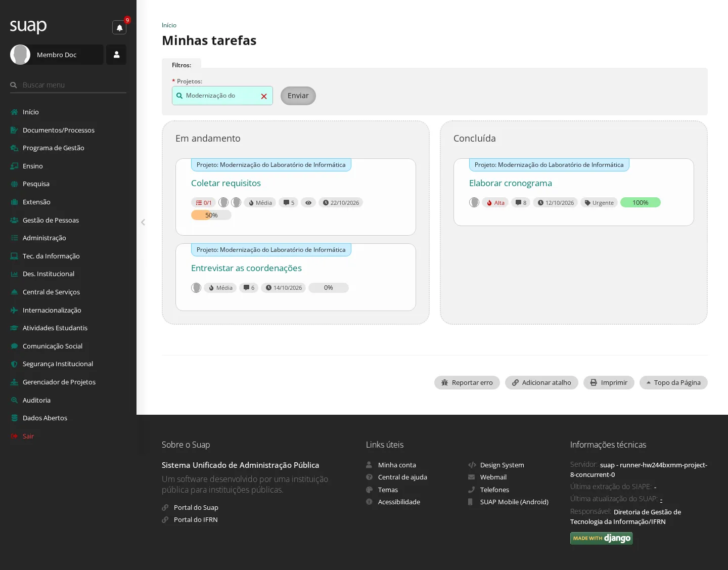Toggle the eye icon on Coletar requisitos

[308, 202]
